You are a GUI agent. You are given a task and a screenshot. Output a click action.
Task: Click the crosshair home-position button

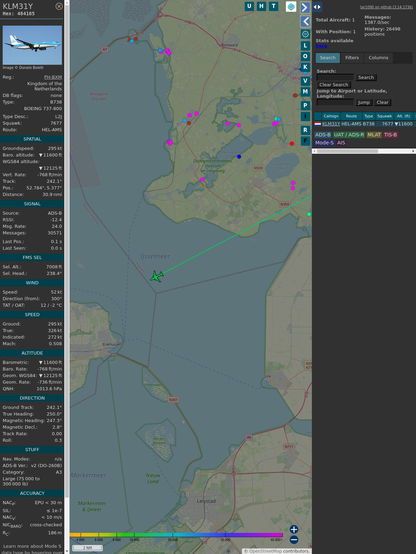point(305,34)
